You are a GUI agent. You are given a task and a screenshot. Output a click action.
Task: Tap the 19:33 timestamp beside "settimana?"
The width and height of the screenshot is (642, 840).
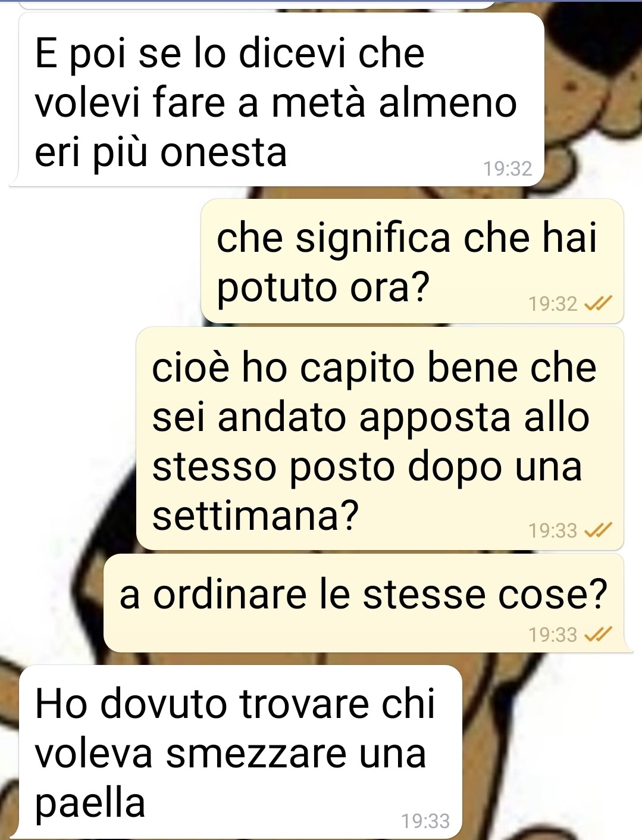[x=553, y=530]
